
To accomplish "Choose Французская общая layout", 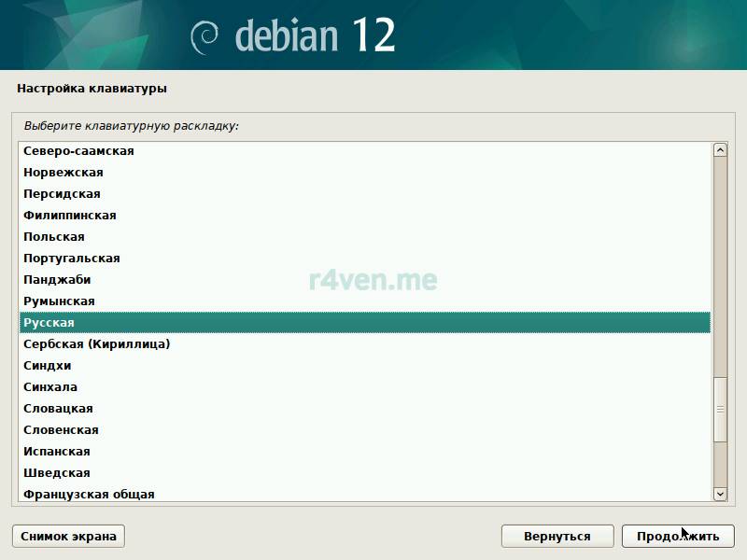I will pyautogui.click(x=89, y=495).
